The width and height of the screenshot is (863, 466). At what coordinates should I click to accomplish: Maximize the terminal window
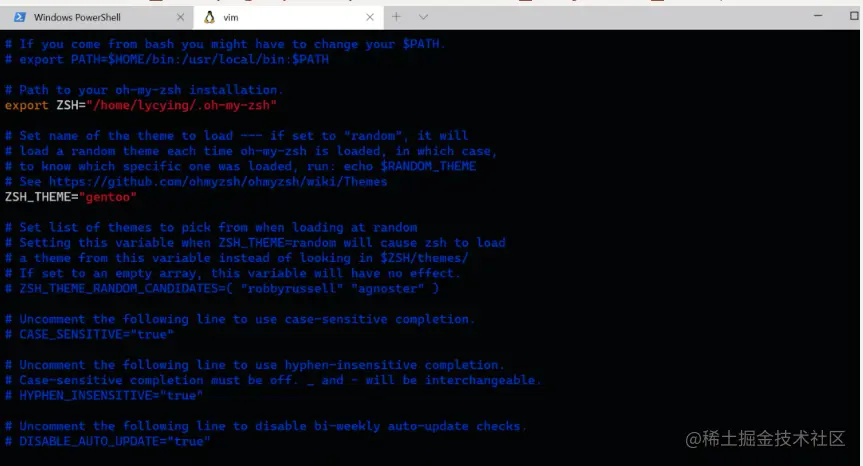click(854, 16)
